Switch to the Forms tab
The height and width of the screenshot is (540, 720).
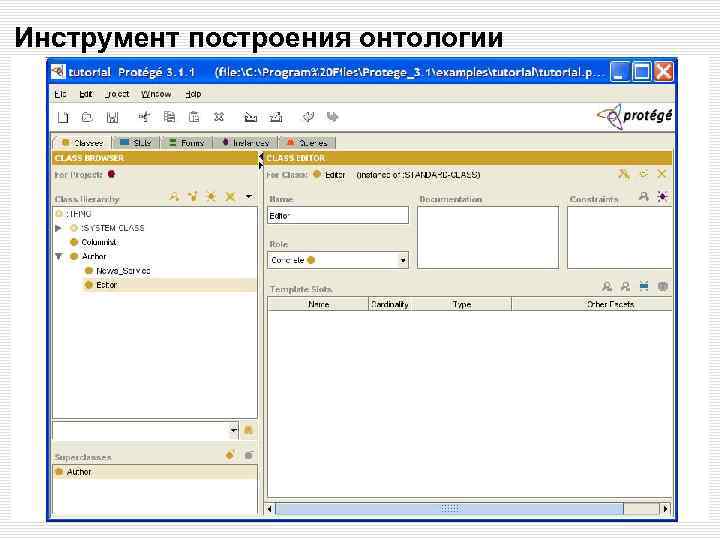(x=186, y=143)
